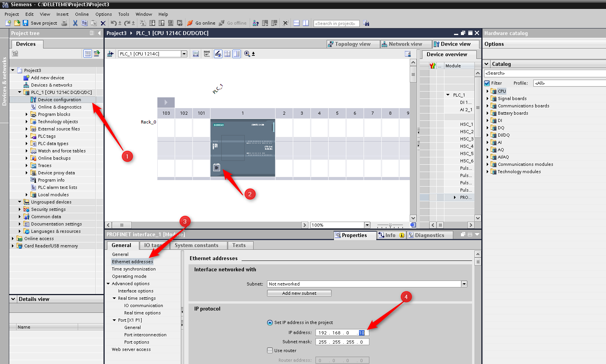The image size is (606, 364).
Task: Click the Delete X icon in toolbar
Action: tap(103, 23)
